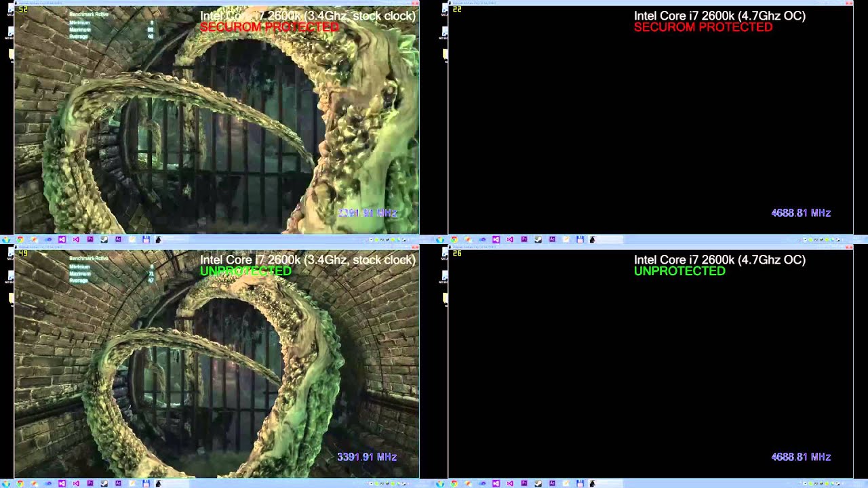Open After Effects on the 3.4GHz unprotected taskbar

point(118,484)
